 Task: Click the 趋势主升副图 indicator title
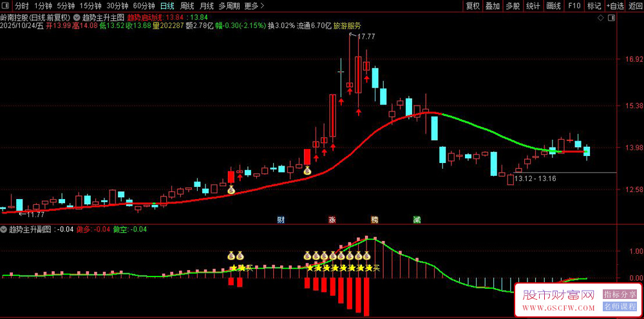click(30, 229)
